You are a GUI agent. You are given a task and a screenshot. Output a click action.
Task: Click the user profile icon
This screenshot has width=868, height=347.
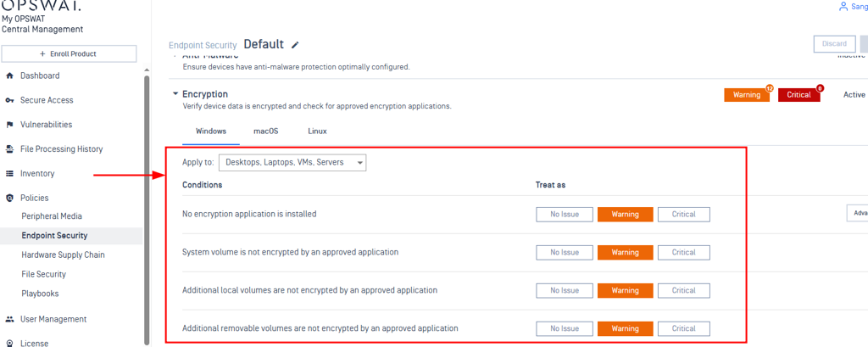tap(843, 7)
